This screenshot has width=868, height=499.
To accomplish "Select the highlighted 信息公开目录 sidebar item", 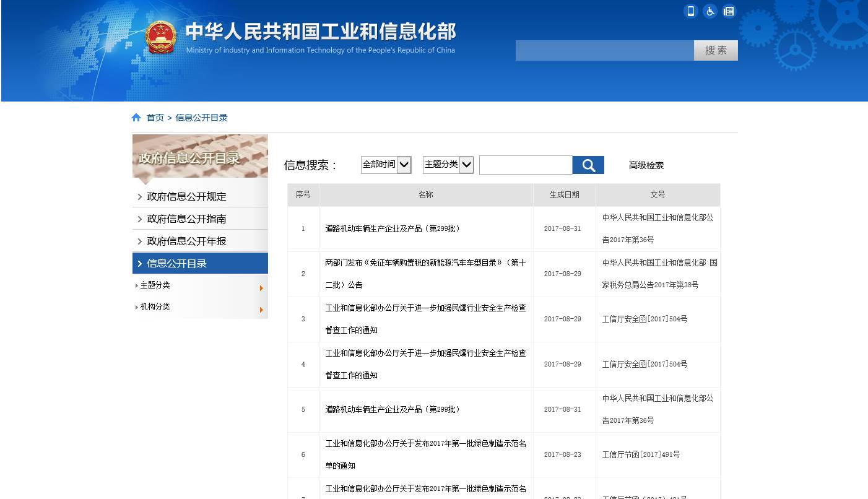I will click(200, 263).
